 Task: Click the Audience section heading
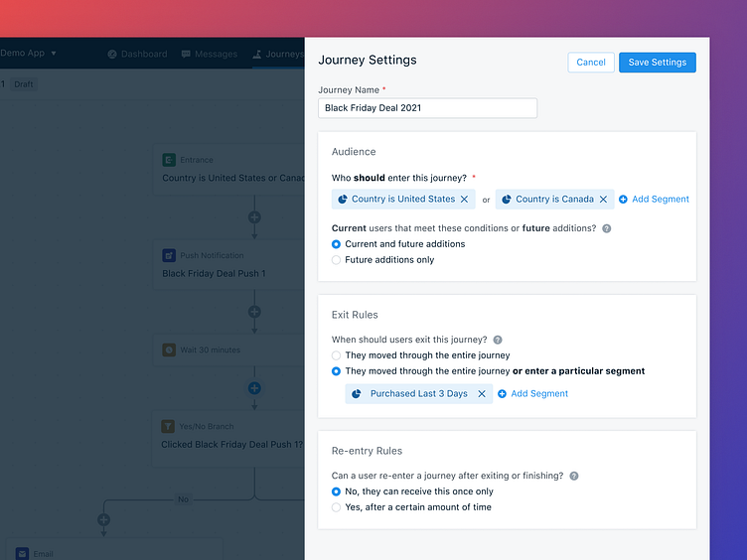pyautogui.click(x=354, y=152)
